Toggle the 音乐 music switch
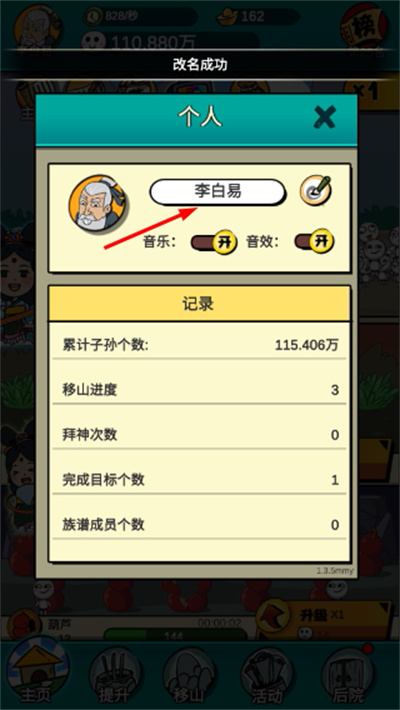The height and width of the screenshot is (710, 400). [x=213, y=242]
